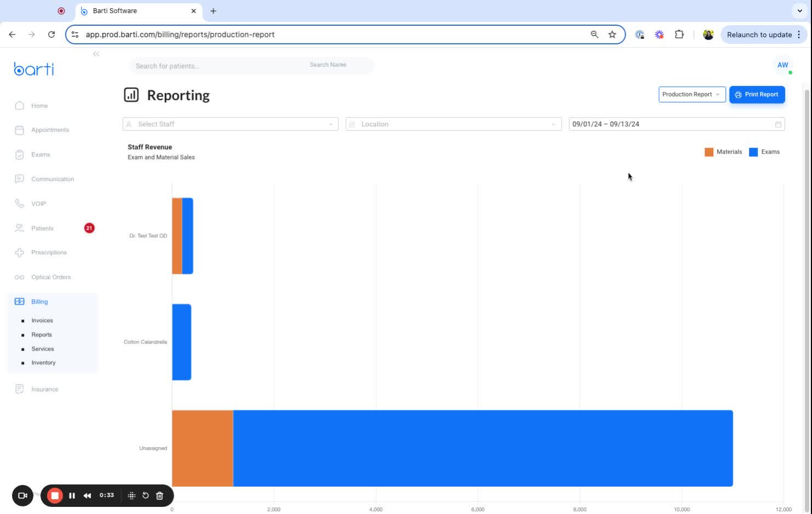Toggle the Exams legend series
Screen dimensions: 812x514
click(x=764, y=152)
